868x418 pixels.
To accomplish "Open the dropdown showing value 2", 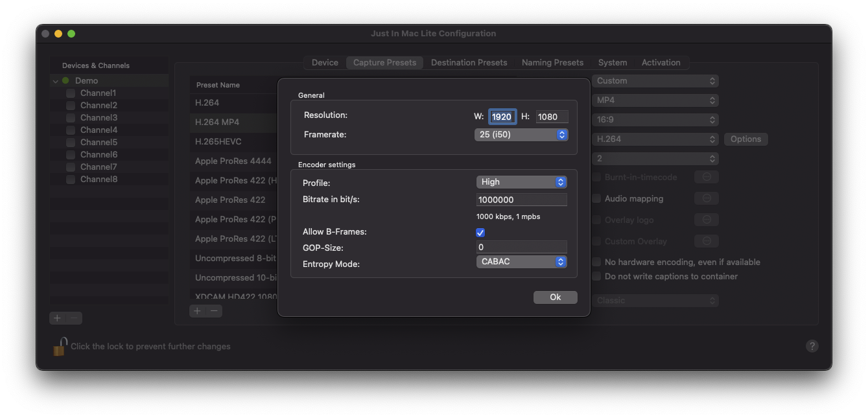I will 655,159.
